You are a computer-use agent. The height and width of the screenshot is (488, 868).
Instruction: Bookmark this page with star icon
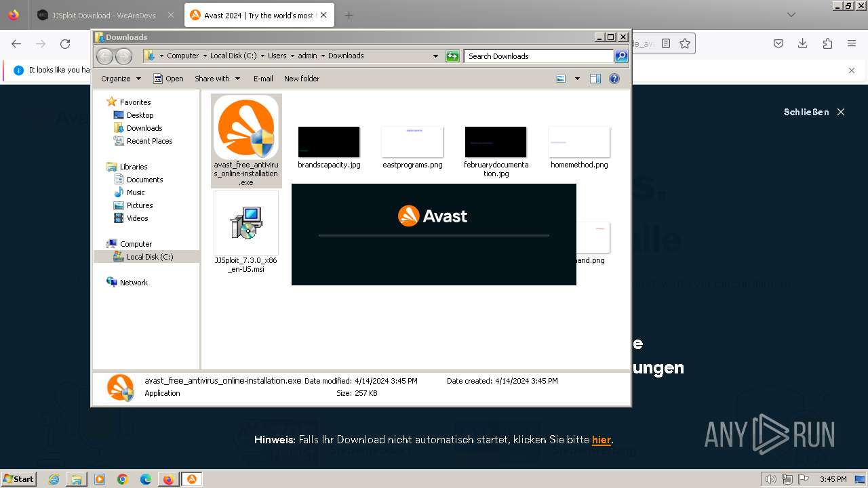tap(685, 43)
